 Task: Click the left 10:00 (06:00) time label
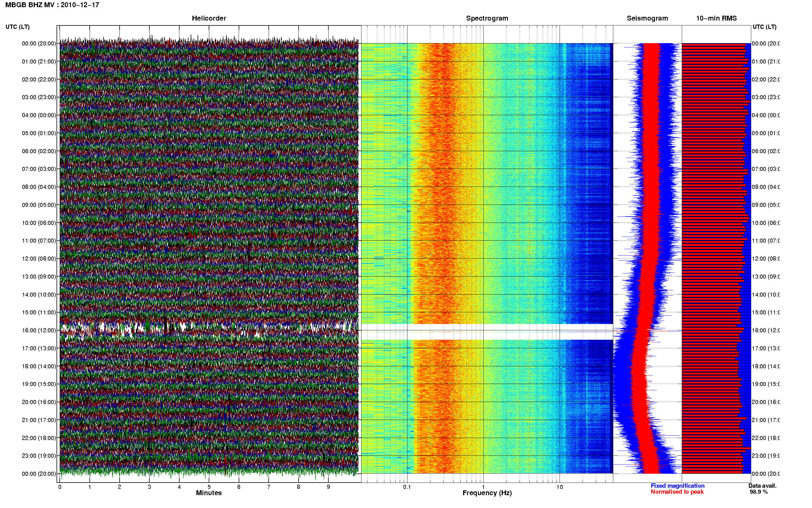click(x=39, y=223)
